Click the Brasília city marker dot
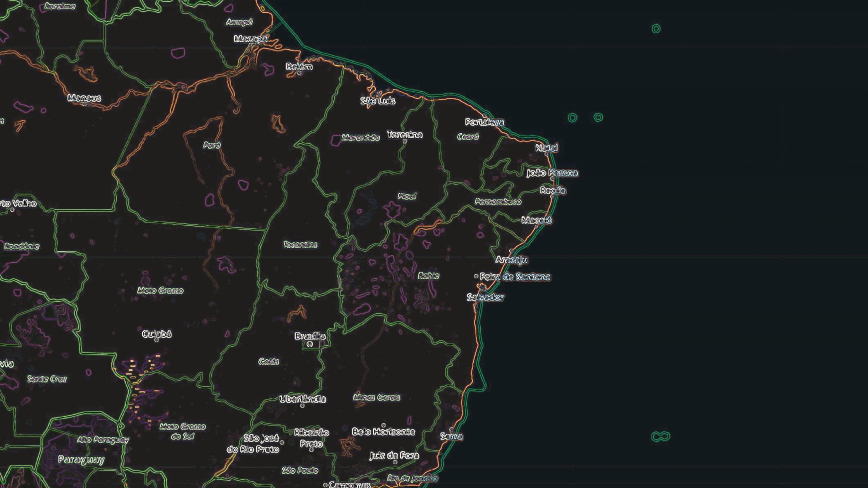Viewport: 868px width, 488px height. (310, 344)
